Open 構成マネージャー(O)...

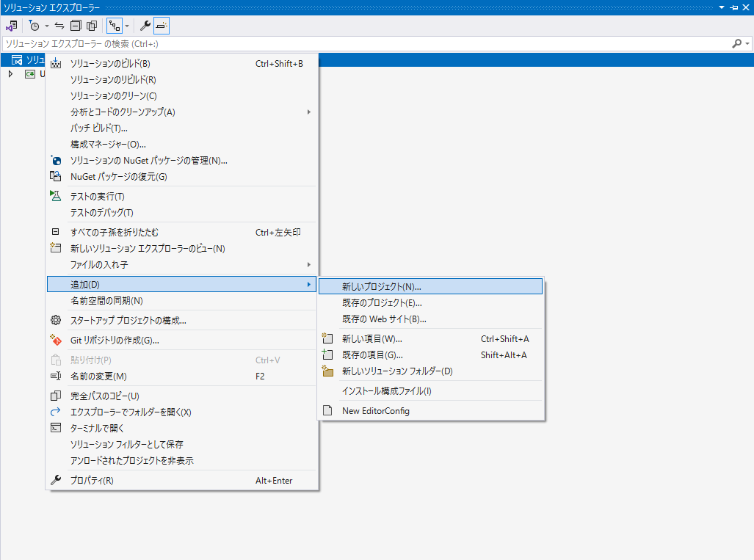(182, 144)
